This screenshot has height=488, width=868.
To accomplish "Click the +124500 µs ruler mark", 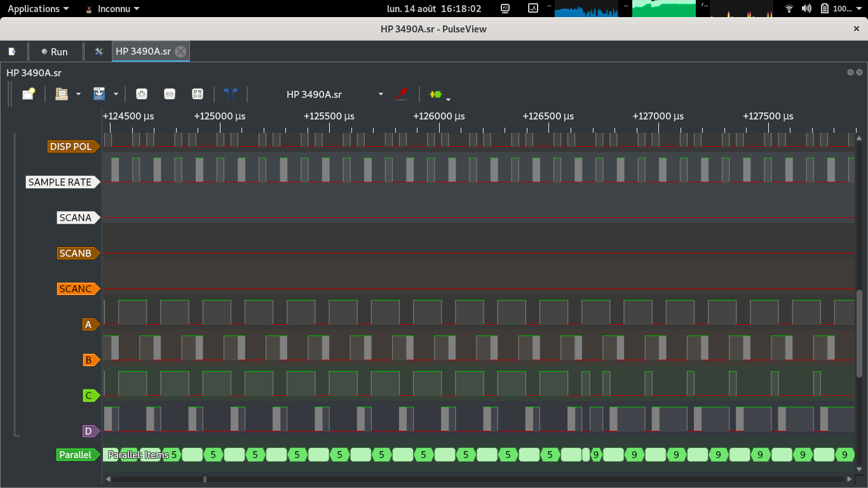I will [x=128, y=116].
